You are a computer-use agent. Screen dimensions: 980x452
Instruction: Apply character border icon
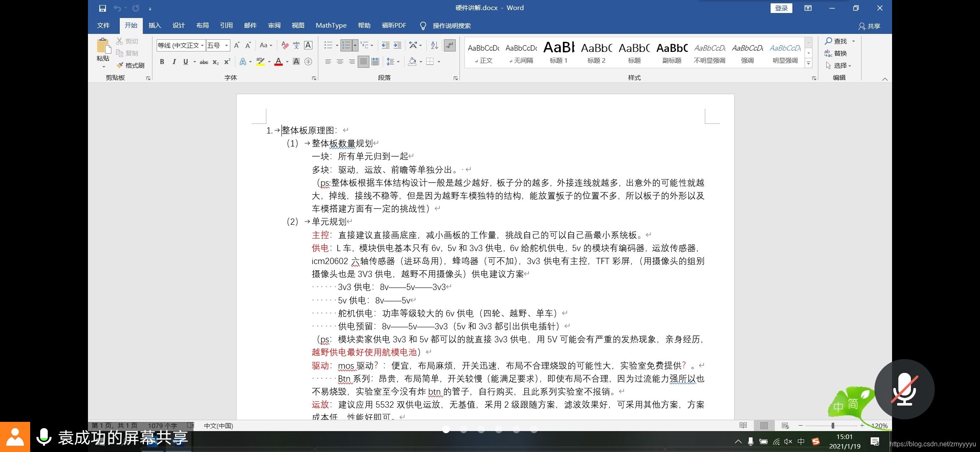(308, 45)
